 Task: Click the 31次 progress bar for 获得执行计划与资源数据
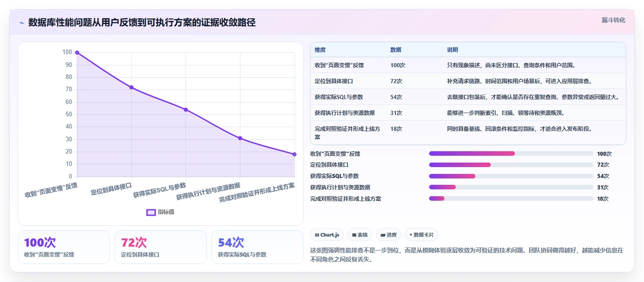(x=511, y=187)
